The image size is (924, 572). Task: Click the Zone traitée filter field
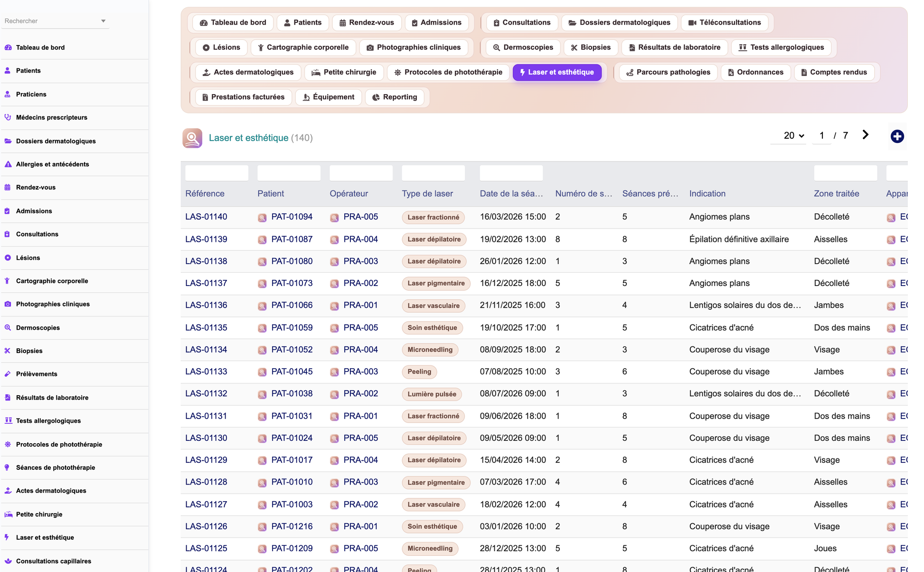click(845, 173)
